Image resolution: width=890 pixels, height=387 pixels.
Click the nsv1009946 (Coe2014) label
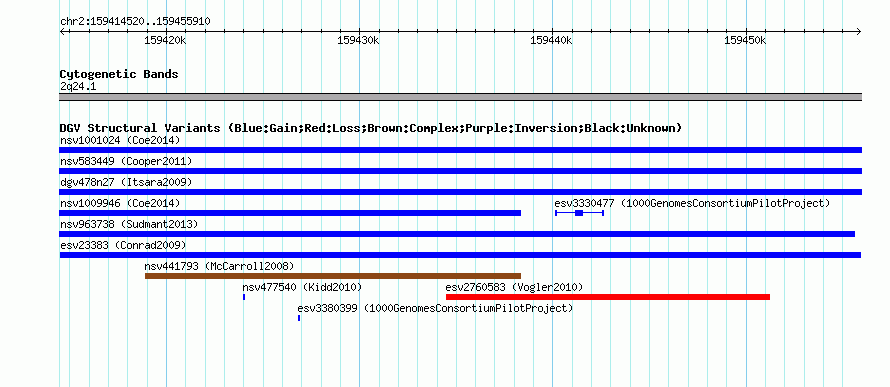click(x=120, y=203)
